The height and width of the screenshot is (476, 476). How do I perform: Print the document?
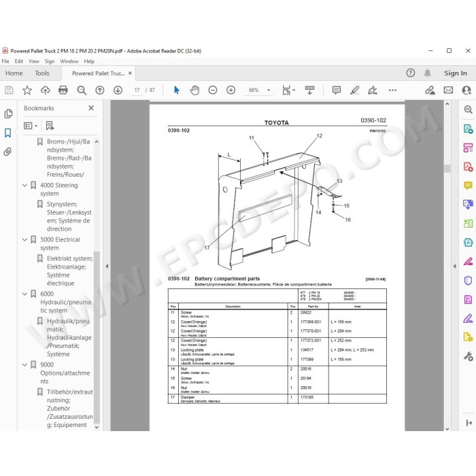[x=63, y=90]
